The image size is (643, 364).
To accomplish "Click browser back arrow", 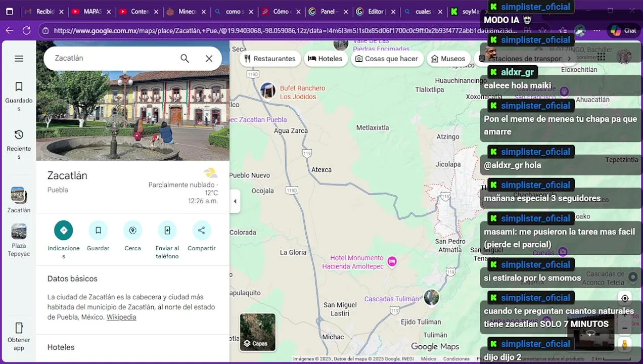I will (10, 30).
